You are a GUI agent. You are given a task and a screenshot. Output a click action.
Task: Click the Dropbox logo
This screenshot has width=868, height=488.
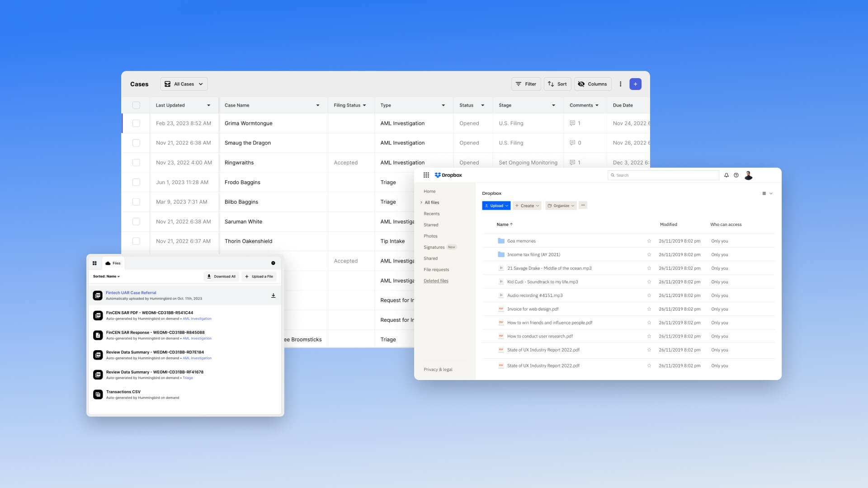448,175
